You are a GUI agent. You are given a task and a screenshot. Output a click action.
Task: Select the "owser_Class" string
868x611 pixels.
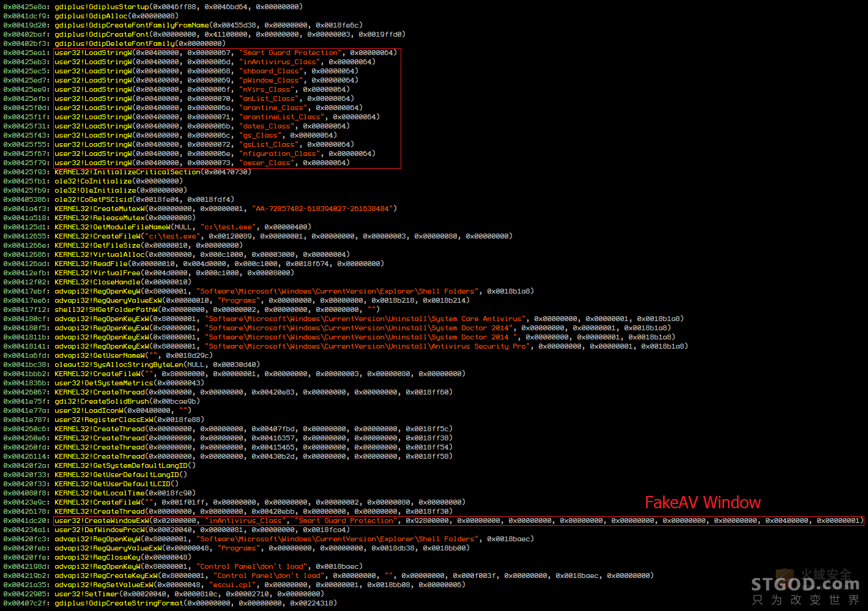(x=268, y=163)
